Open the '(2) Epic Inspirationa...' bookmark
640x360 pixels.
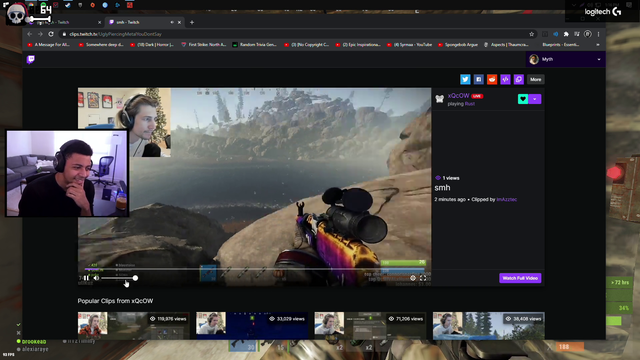coord(358,45)
